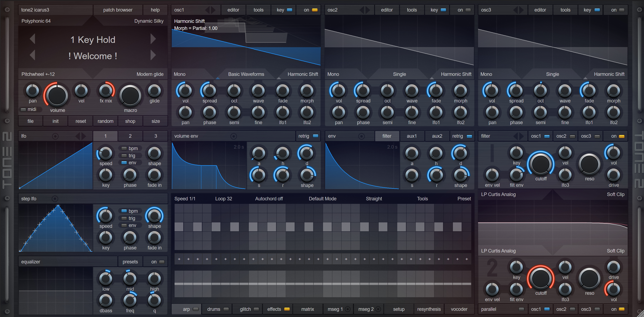This screenshot has height=317, width=644.
Task: Select LFO tab 2
Action: pyautogui.click(x=130, y=136)
